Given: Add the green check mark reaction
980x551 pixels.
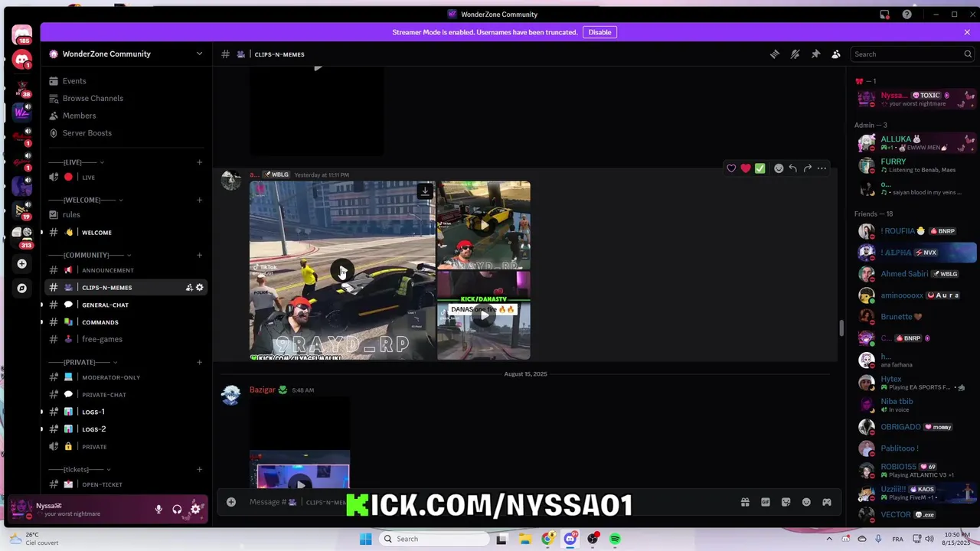Looking at the screenshot, I should click(x=759, y=168).
